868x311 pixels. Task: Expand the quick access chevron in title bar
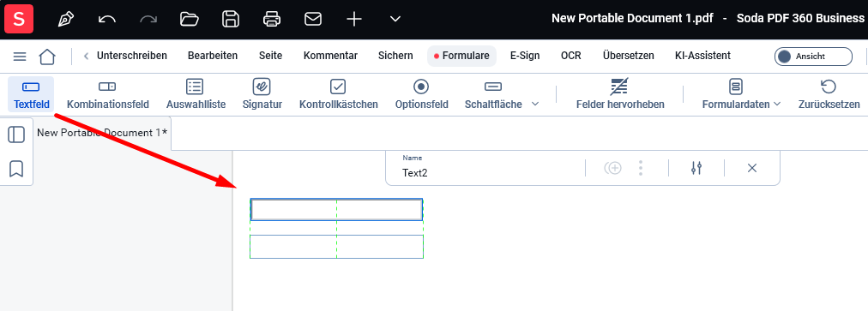pyautogui.click(x=395, y=20)
